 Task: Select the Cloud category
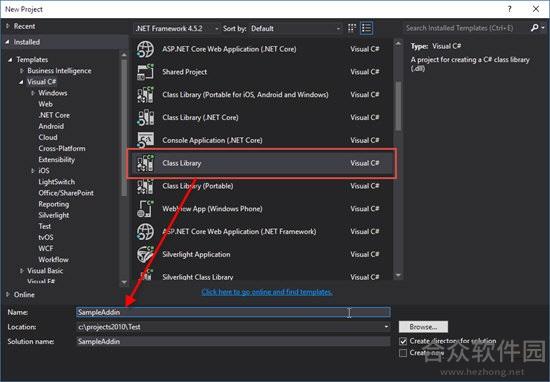[48, 138]
